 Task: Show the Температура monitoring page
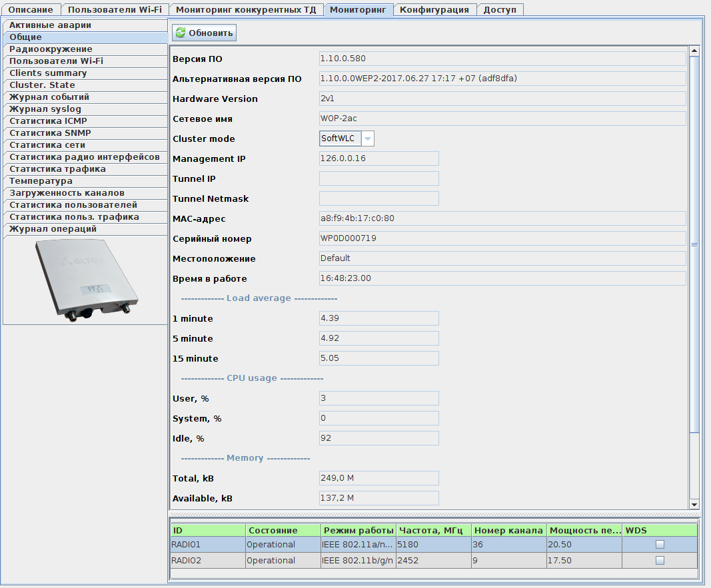point(41,181)
